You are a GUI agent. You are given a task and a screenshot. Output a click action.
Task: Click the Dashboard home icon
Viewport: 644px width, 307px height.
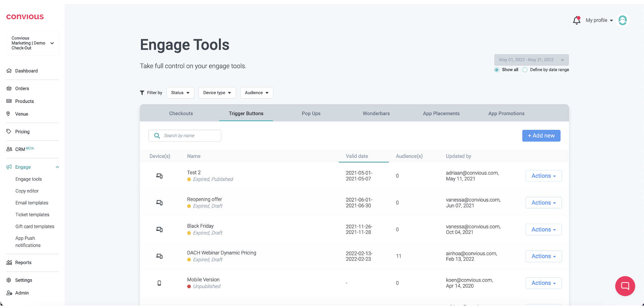click(9, 71)
